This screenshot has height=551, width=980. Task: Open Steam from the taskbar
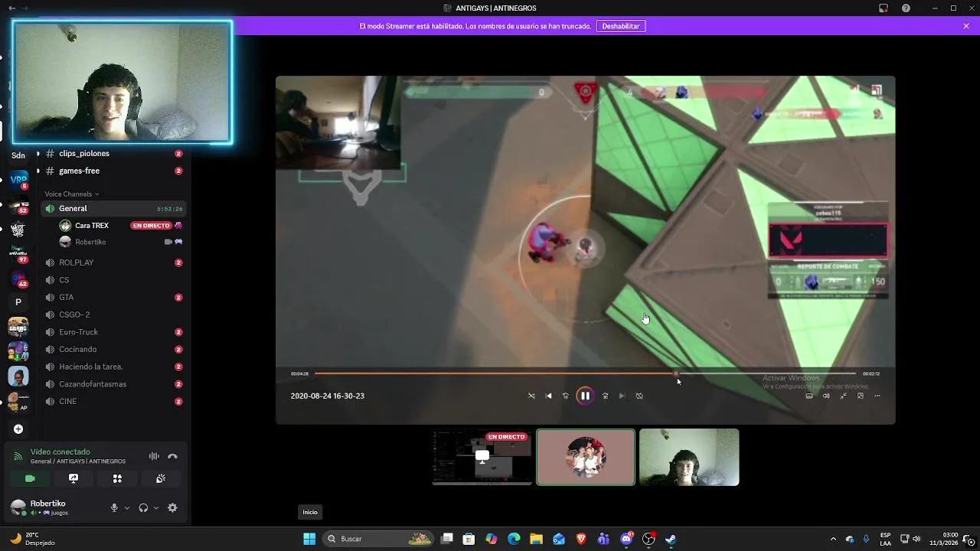(x=671, y=539)
